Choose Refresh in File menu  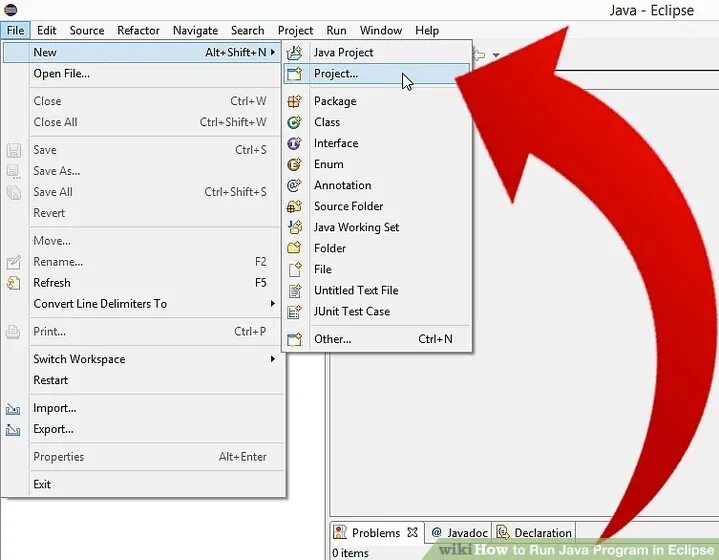coord(144,283)
